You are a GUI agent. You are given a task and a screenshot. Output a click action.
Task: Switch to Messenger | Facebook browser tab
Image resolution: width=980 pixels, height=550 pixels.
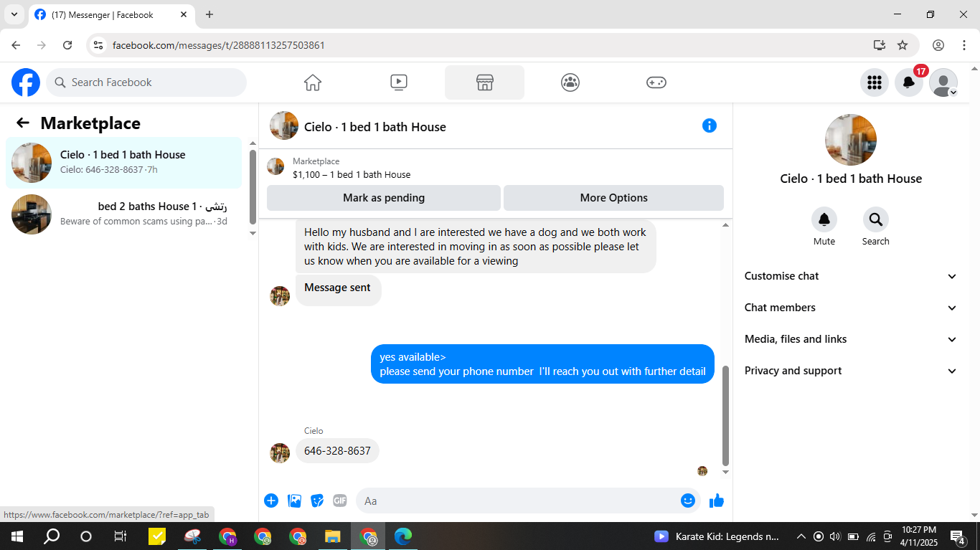(x=111, y=14)
